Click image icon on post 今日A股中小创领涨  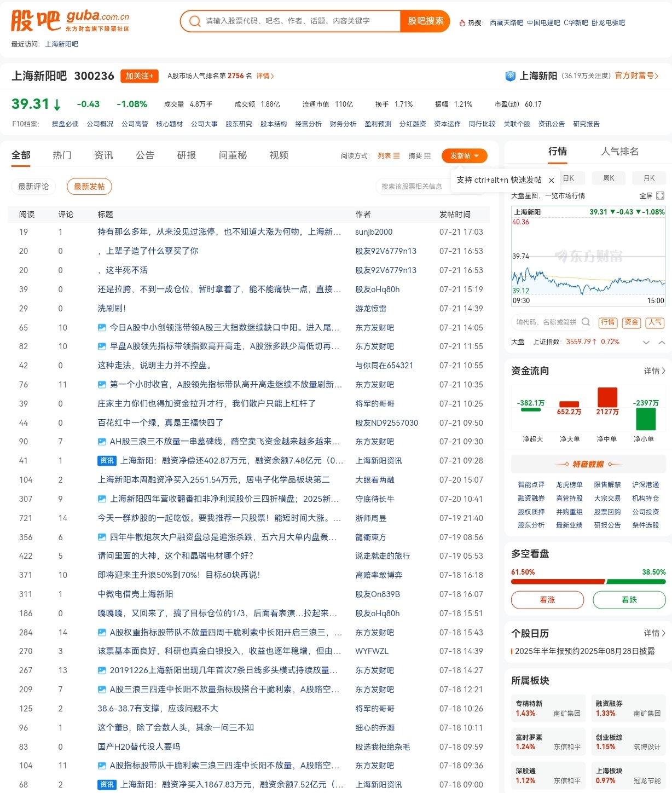[x=102, y=327]
